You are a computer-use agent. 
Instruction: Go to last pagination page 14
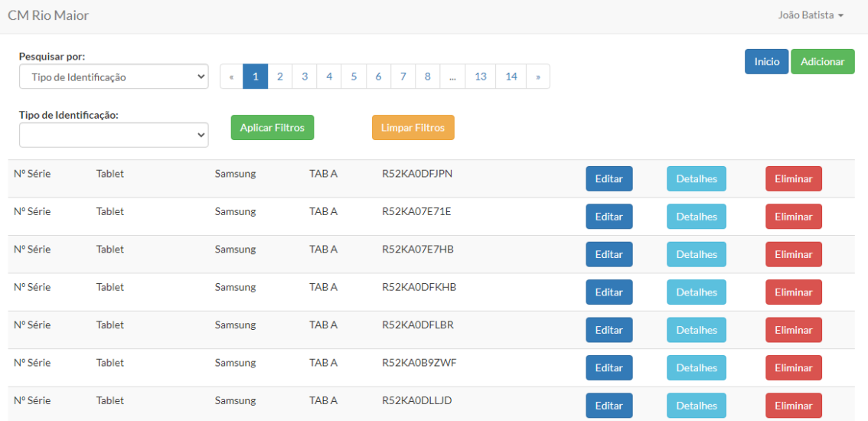(511, 77)
